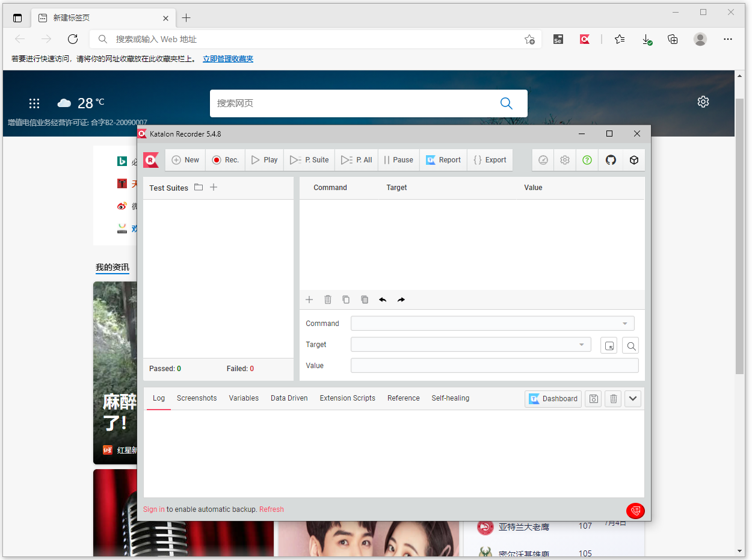Export the test script
Image resolution: width=752 pixels, height=560 pixels.
490,160
